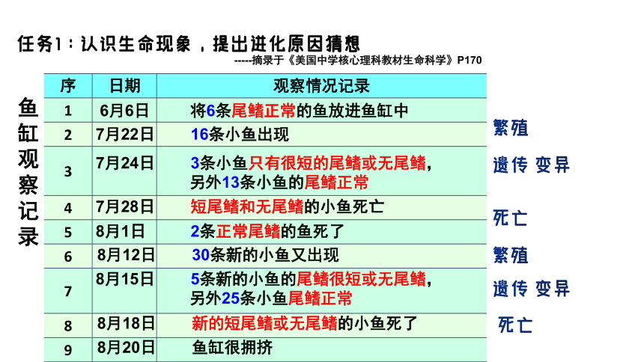Click sequence number 1 cell
Screen dimensions: 644x362
pos(68,111)
